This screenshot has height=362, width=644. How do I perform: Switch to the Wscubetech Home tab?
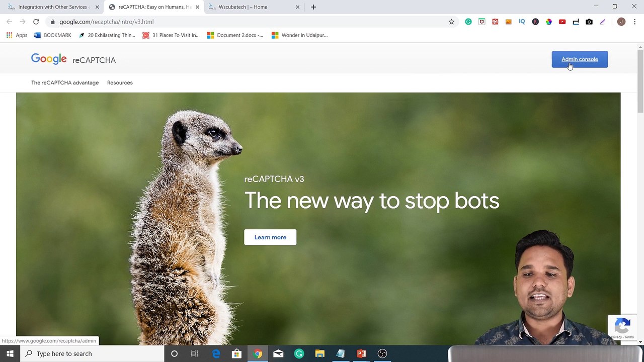[253, 7]
